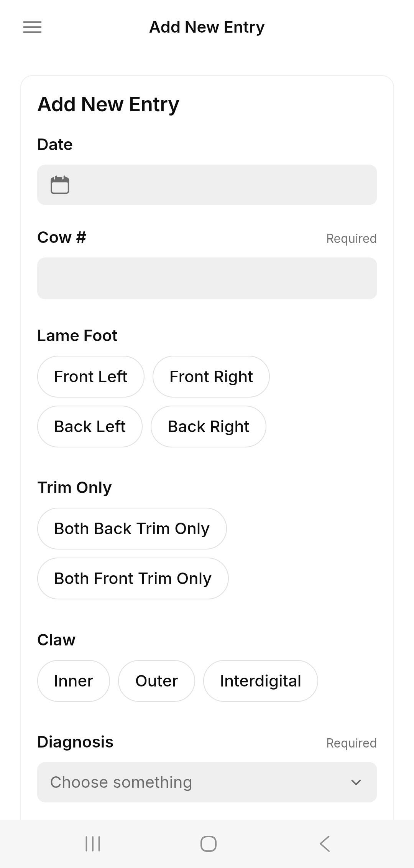Open the hamburger navigation menu
414x868 pixels.
pos(32,27)
